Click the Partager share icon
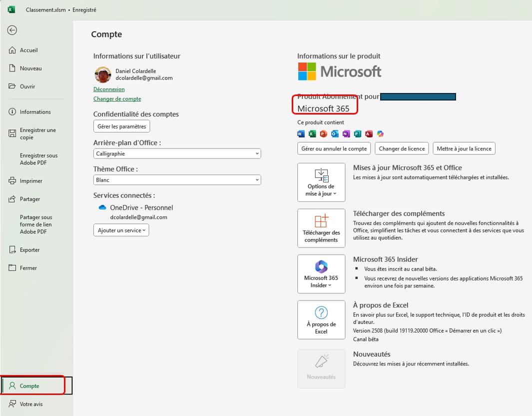Image resolution: width=532 pixels, height=416 pixels. 12,199
